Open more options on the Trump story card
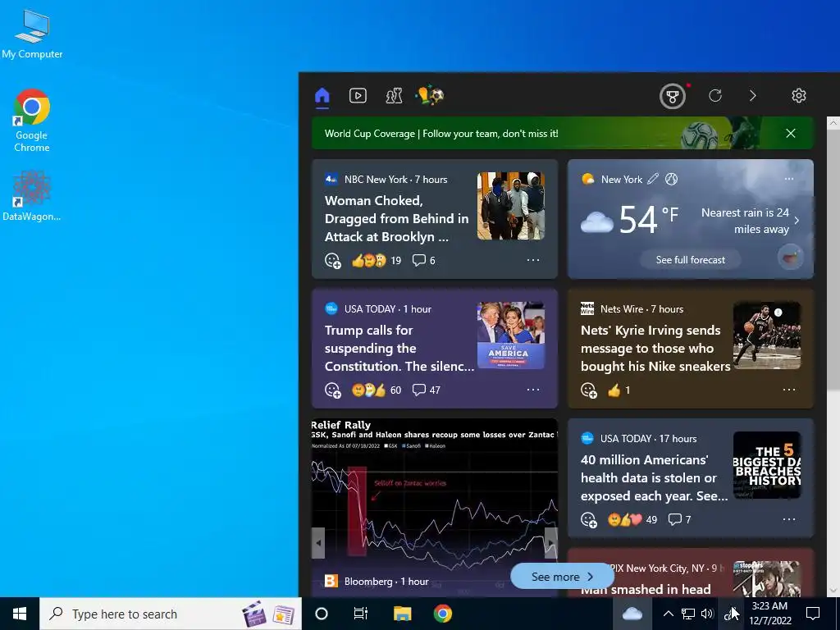Image resolution: width=840 pixels, height=630 pixels. coord(533,390)
